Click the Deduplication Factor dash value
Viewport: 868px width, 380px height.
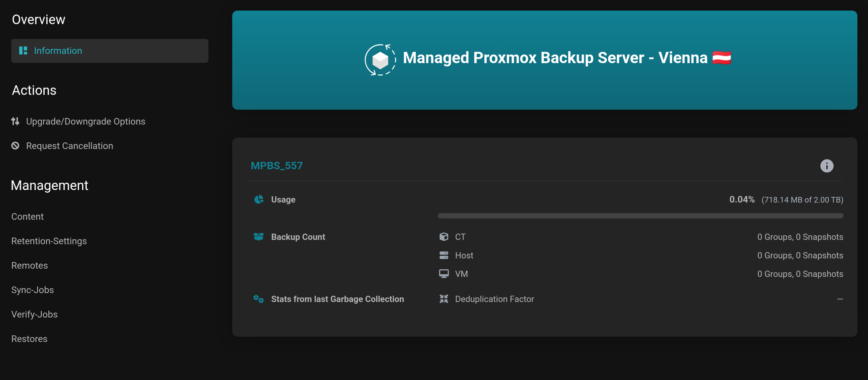tap(840, 299)
